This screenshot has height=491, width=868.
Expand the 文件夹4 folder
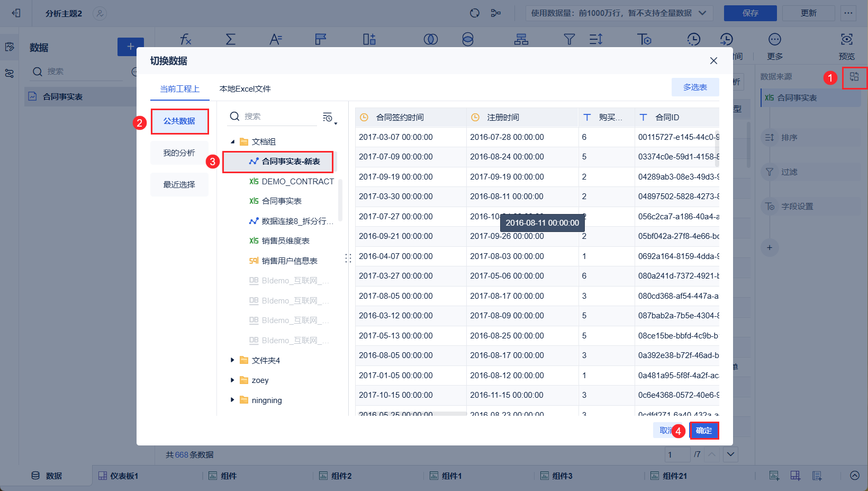232,360
